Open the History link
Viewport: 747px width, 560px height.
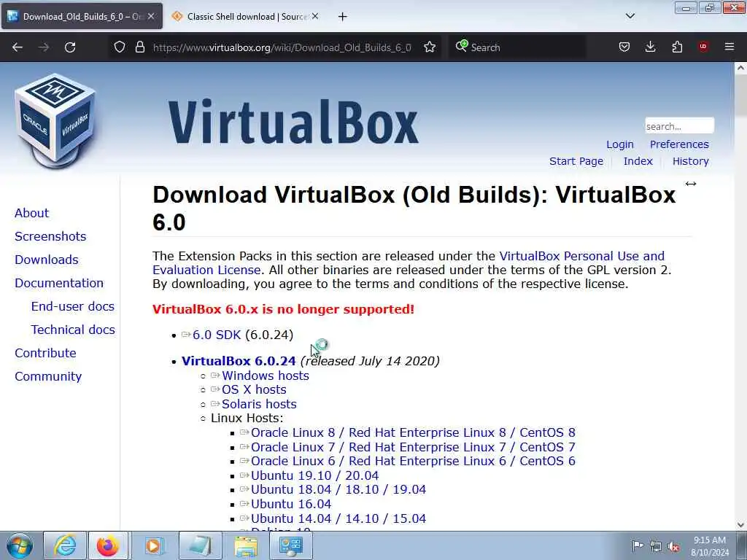pos(690,161)
